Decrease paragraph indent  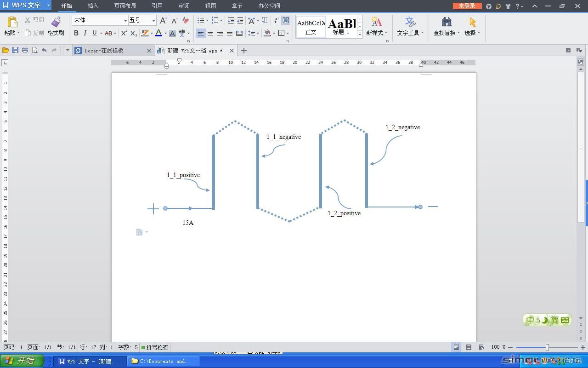231,20
